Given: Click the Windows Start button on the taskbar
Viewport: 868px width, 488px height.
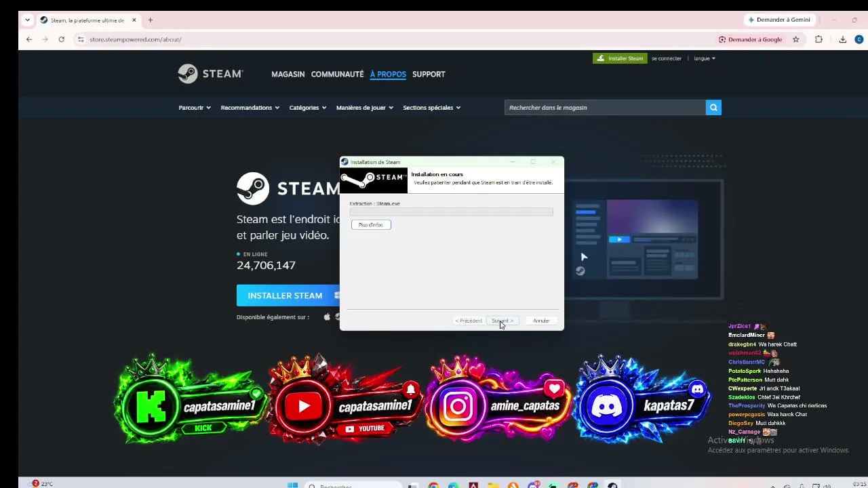Looking at the screenshot, I should coord(292,485).
